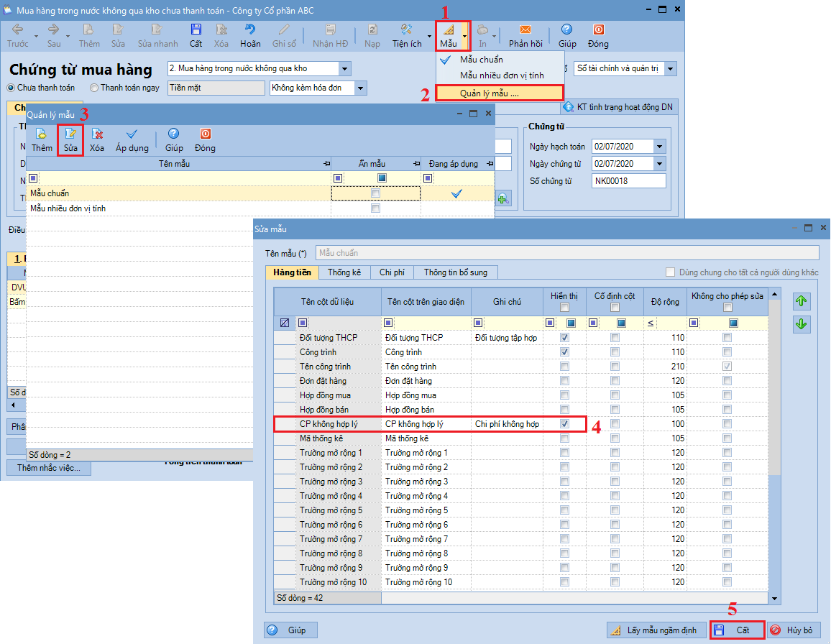Image resolution: width=831 pixels, height=644 pixels.
Task: Open the Không kèm hóa đơn dropdown
Action: pyautogui.click(x=360, y=88)
